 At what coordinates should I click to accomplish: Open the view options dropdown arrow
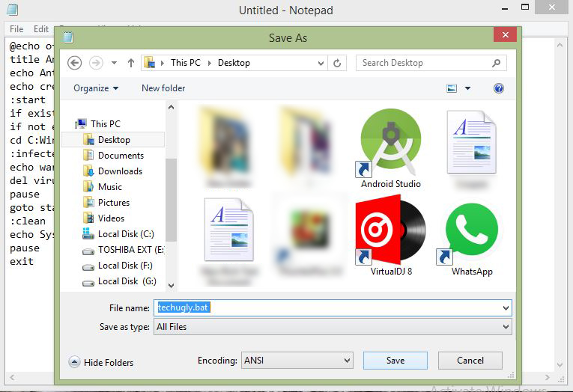coord(467,88)
